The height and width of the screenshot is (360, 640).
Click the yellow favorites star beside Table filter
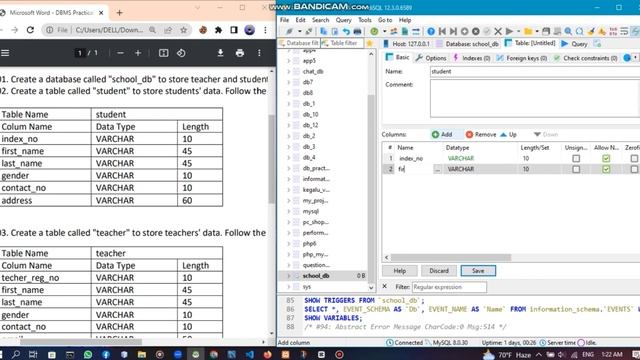[x=370, y=43]
